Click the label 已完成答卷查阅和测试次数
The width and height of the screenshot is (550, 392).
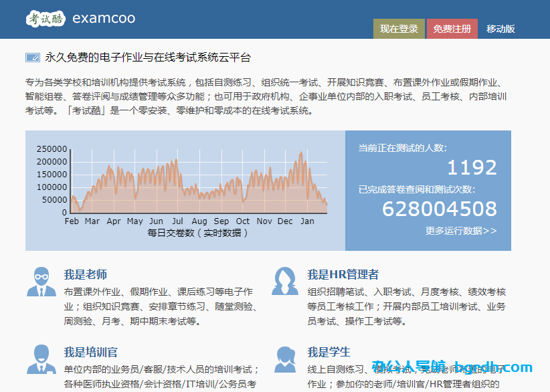coord(417,189)
